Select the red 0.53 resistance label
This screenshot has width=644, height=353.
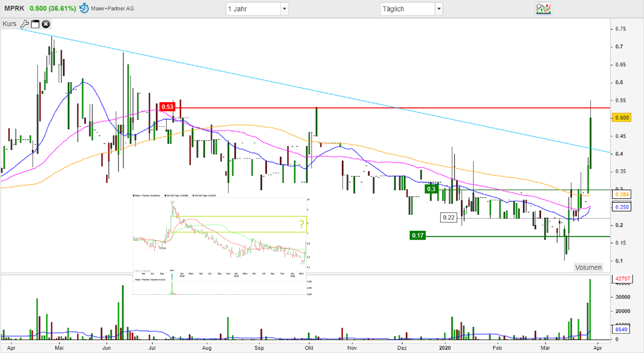(167, 107)
